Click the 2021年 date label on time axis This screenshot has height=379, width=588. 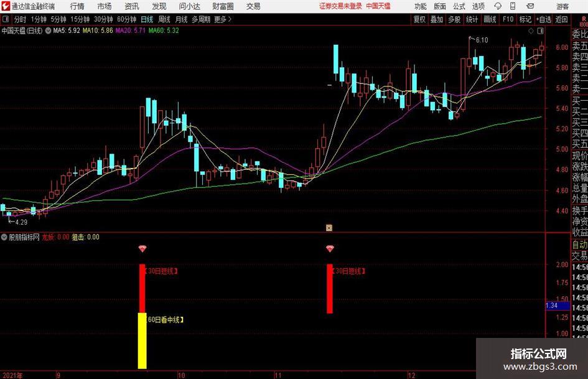(x=12, y=375)
